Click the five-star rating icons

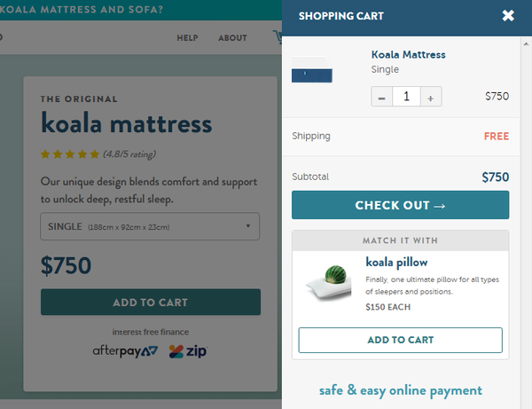tap(69, 154)
